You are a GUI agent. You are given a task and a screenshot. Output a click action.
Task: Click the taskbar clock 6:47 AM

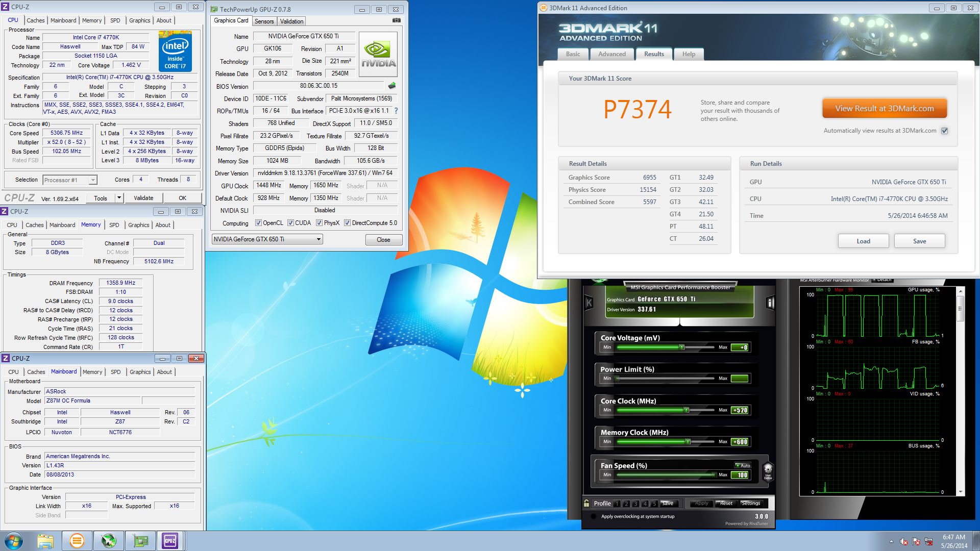pyautogui.click(x=953, y=537)
